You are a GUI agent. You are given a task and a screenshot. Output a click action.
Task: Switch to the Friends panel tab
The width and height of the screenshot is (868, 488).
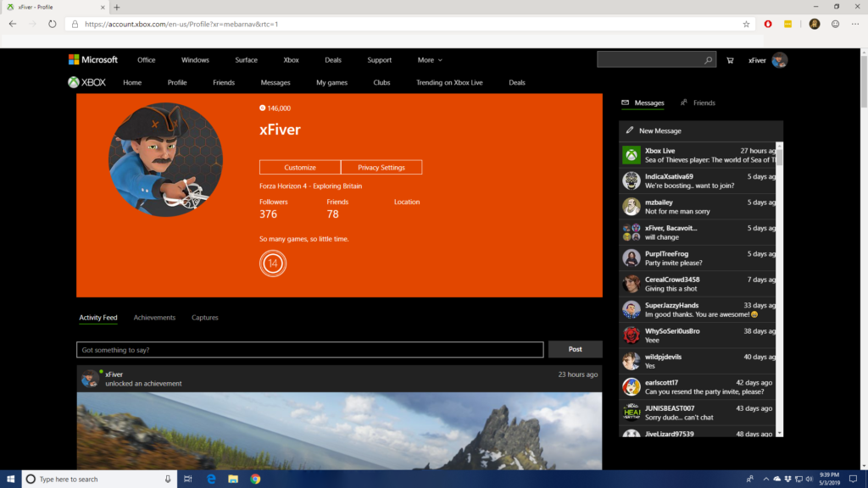point(698,103)
